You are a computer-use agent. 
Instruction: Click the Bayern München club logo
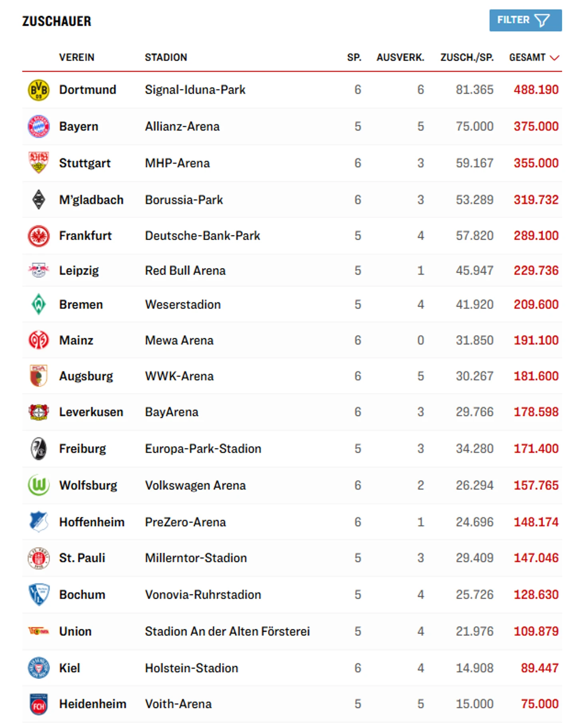(x=38, y=127)
